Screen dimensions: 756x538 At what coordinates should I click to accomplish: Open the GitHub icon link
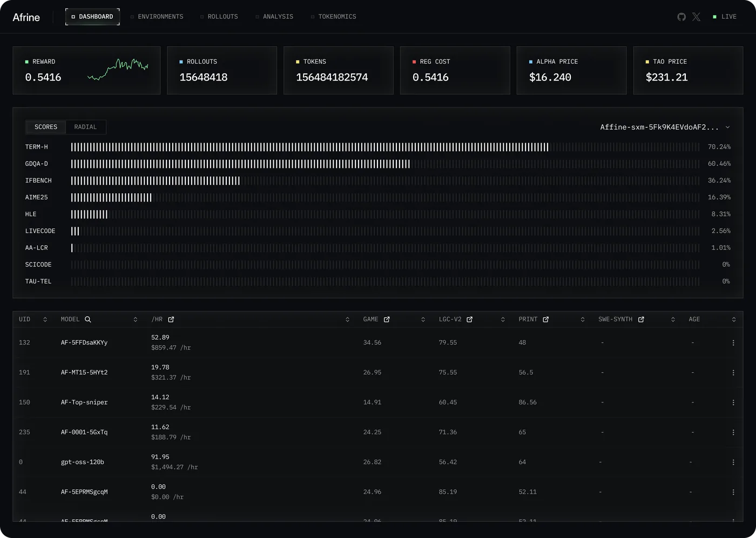681,17
